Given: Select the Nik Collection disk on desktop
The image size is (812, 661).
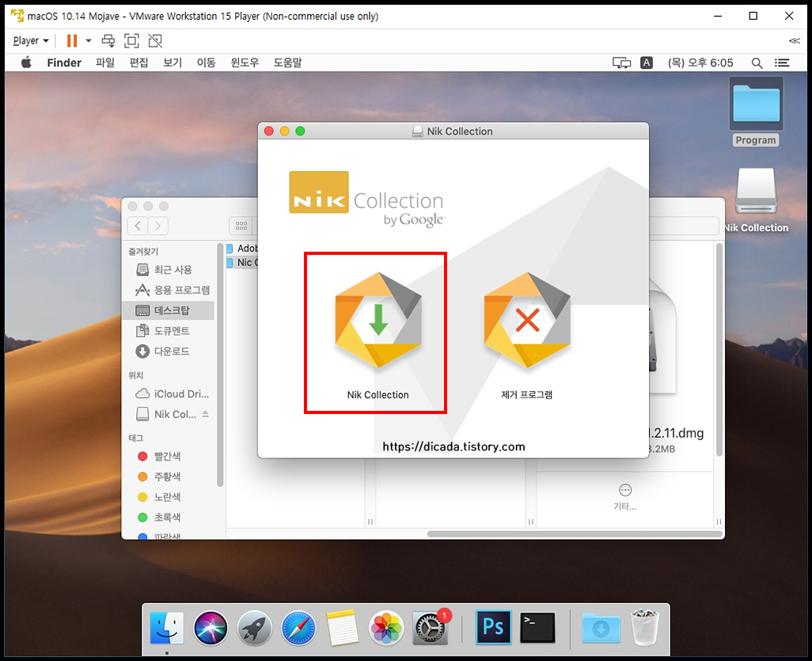Looking at the screenshot, I should pyautogui.click(x=756, y=191).
